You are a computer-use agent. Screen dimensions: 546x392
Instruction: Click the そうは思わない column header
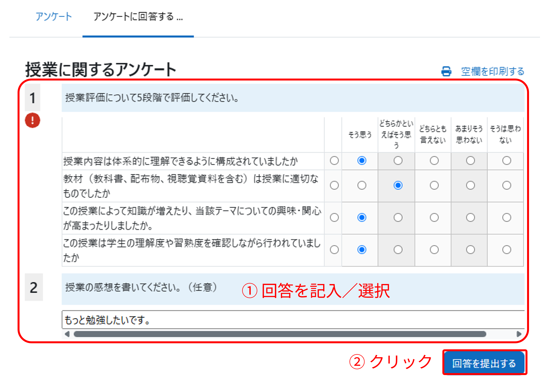coord(505,135)
